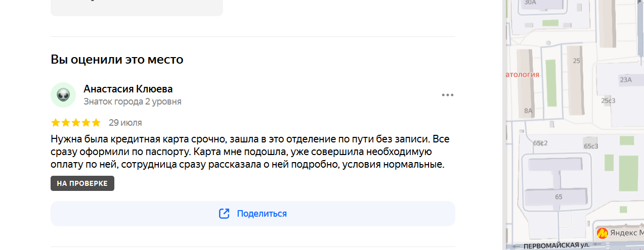Click the first yellow rating star
The height and width of the screenshot is (250, 644).
point(56,123)
